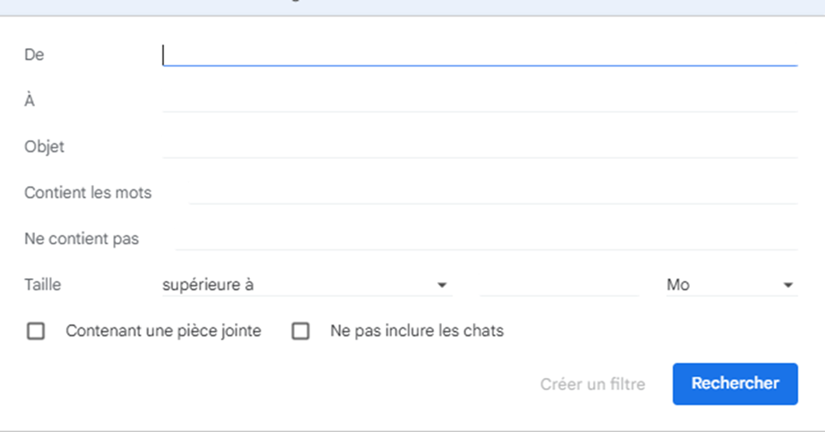Click the Ne contient pas label

[x=82, y=238]
